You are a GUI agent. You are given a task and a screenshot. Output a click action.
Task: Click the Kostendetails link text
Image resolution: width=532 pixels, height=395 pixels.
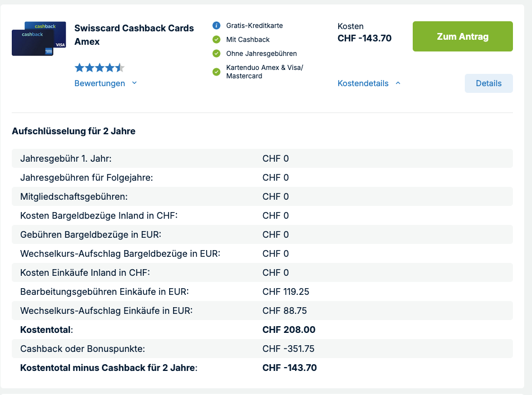(363, 83)
